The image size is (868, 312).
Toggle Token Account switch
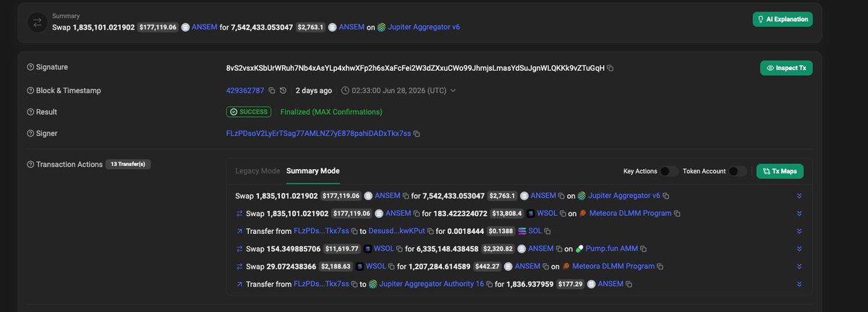[x=738, y=171]
